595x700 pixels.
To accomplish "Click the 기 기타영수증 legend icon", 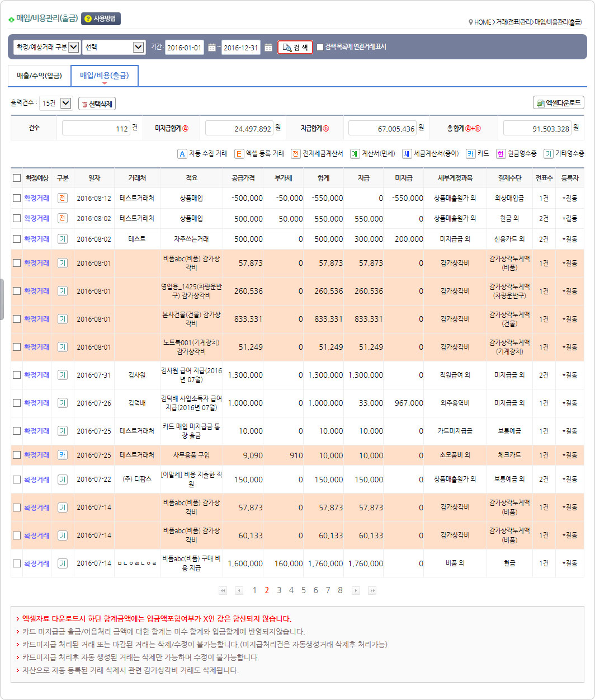I will [548, 153].
